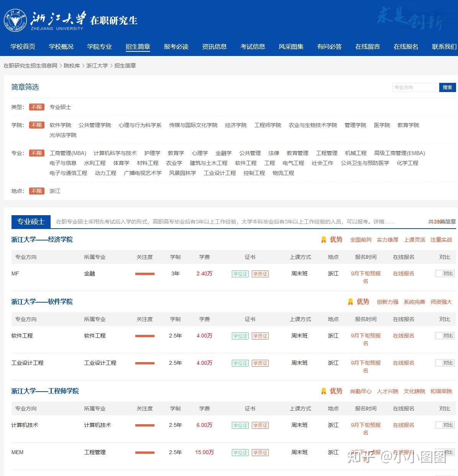Open 在职研究生招生信息网 breadcrumb link
The width and height of the screenshot is (458, 476).
pos(30,66)
